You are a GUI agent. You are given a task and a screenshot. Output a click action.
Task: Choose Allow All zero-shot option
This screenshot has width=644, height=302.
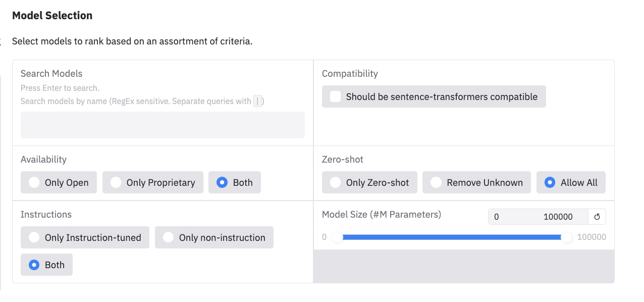pos(550,182)
